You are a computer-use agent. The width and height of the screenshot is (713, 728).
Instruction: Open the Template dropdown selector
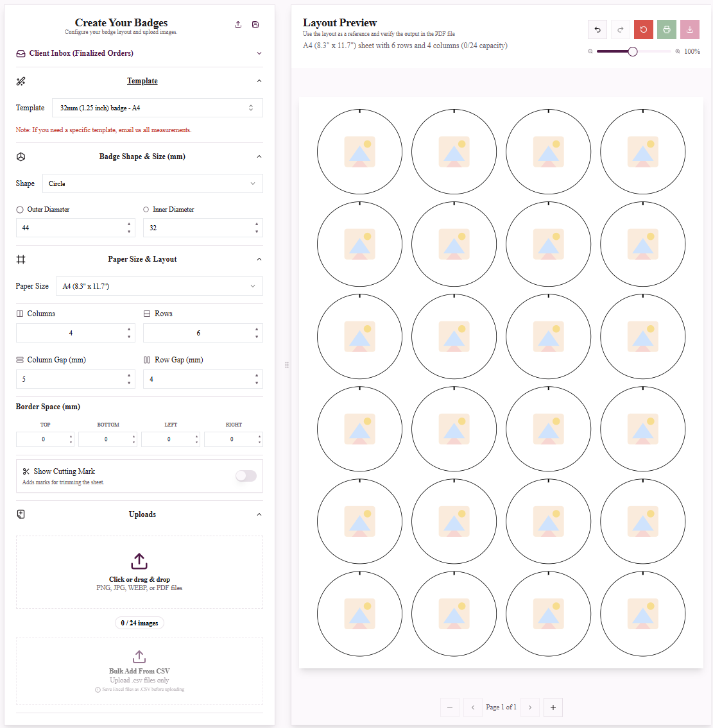click(157, 108)
